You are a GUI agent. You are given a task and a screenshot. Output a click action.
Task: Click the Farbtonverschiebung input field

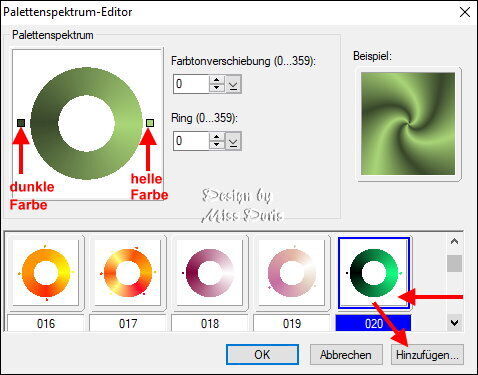tap(191, 84)
